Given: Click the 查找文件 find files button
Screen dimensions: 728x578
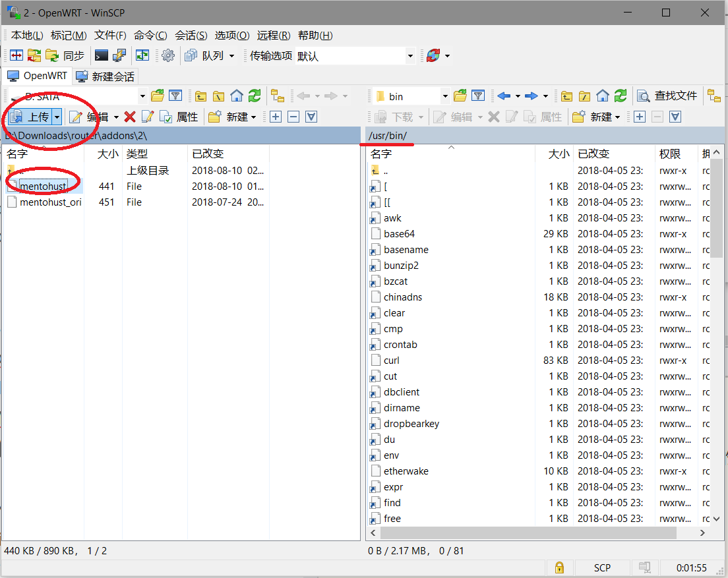Looking at the screenshot, I should pyautogui.click(x=667, y=96).
